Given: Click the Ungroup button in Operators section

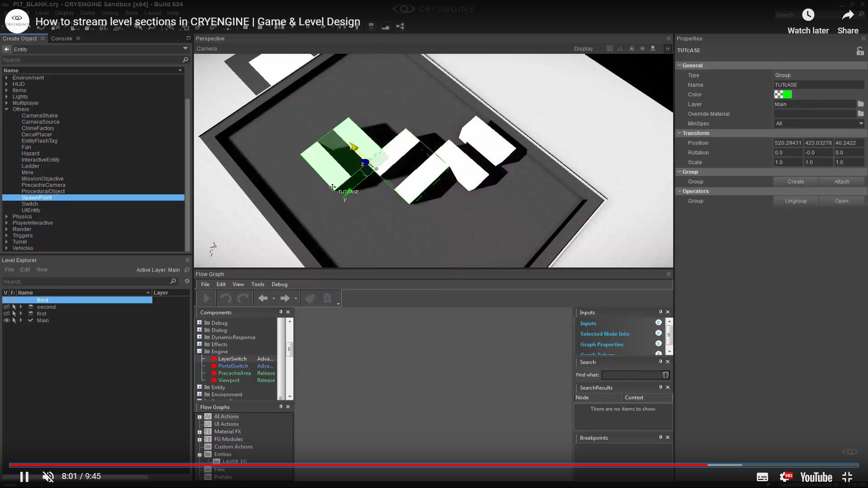Looking at the screenshot, I should [795, 201].
